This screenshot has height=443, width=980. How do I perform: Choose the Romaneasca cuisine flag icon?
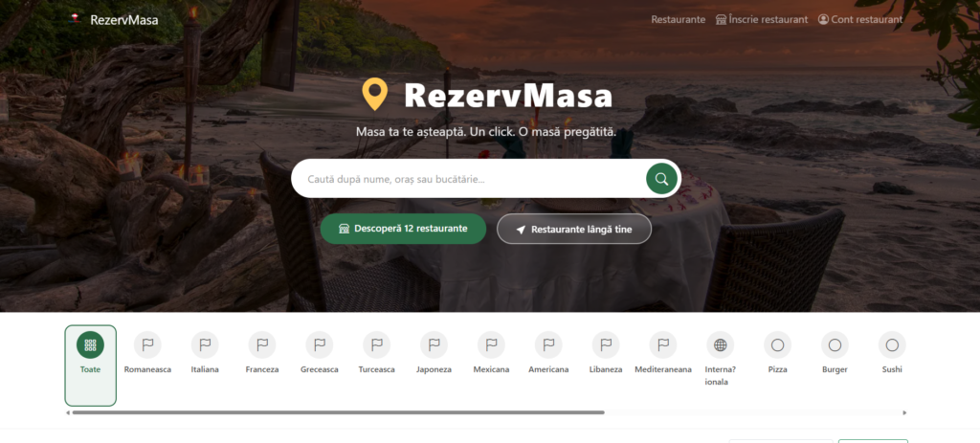point(147,344)
